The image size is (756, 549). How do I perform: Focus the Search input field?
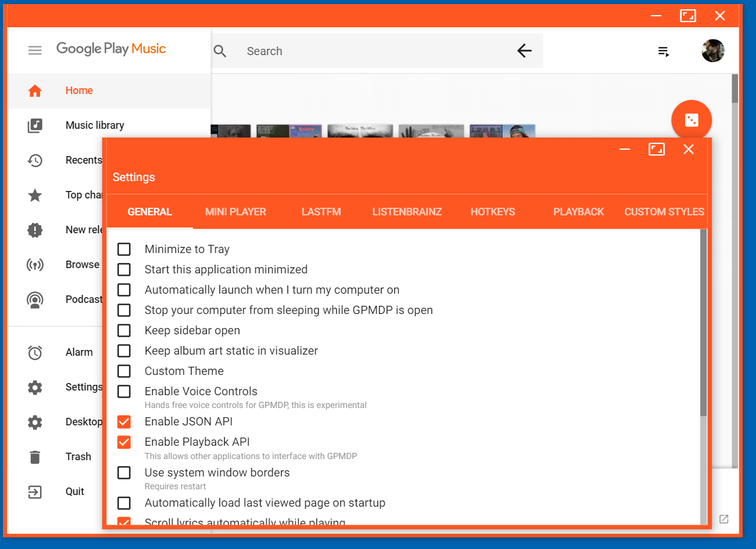[377, 51]
